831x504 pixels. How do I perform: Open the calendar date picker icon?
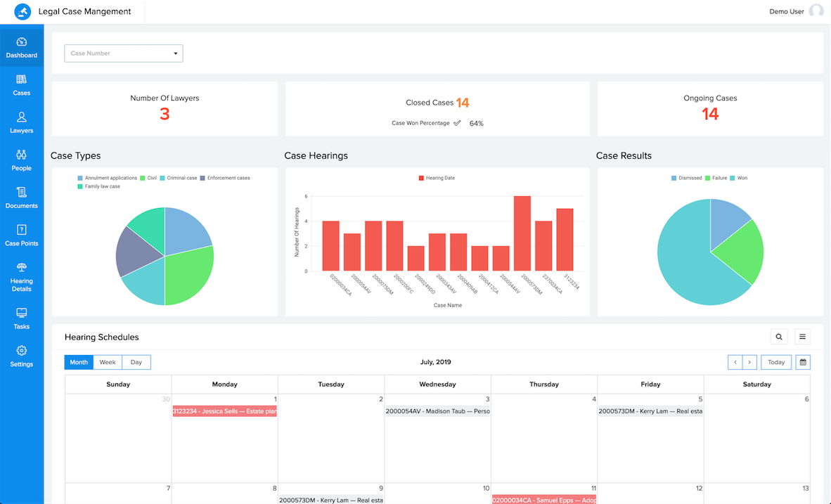click(x=803, y=362)
